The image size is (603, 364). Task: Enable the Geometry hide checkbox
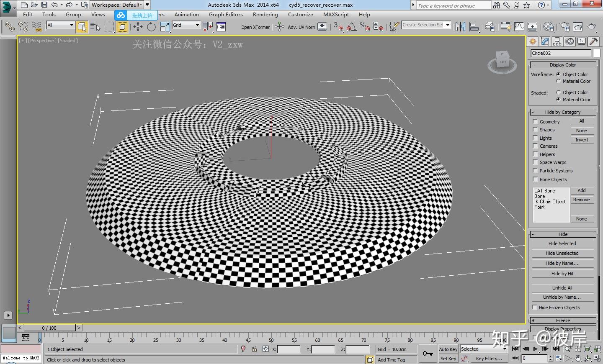pyautogui.click(x=535, y=122)
